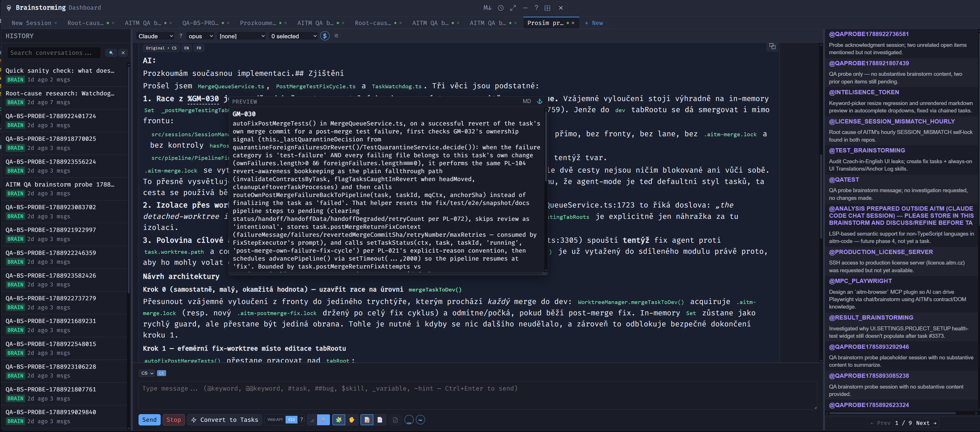Select the plain white document icon

click(x=380, y=420)
